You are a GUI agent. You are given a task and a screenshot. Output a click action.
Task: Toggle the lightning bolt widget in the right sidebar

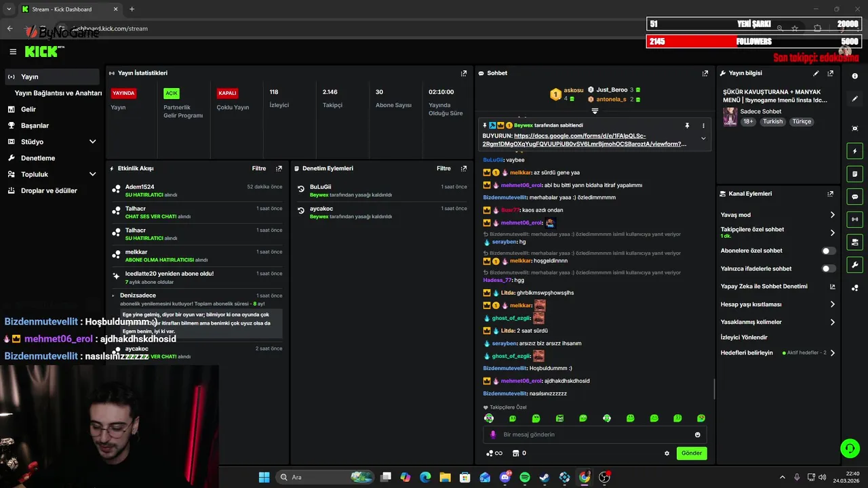coord(855,151)
